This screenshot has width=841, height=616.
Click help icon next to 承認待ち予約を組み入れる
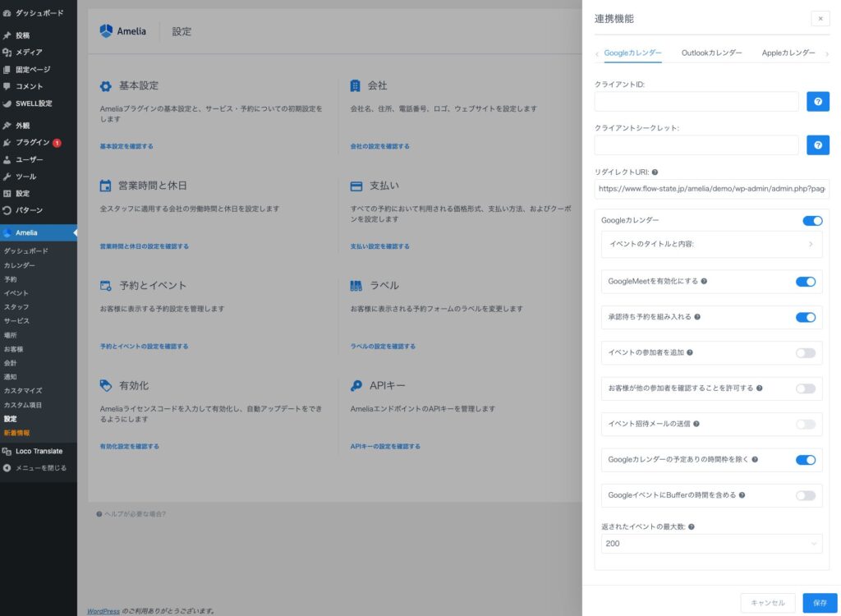point(697,317)
